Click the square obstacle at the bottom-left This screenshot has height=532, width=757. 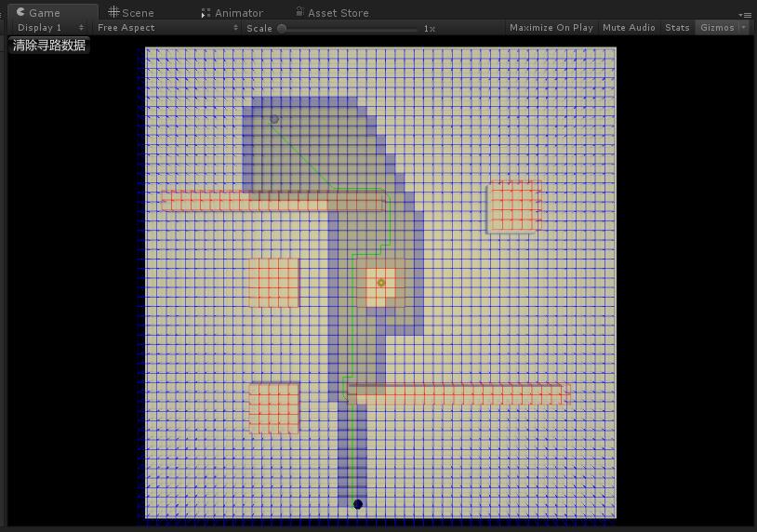tap(274, 408)
